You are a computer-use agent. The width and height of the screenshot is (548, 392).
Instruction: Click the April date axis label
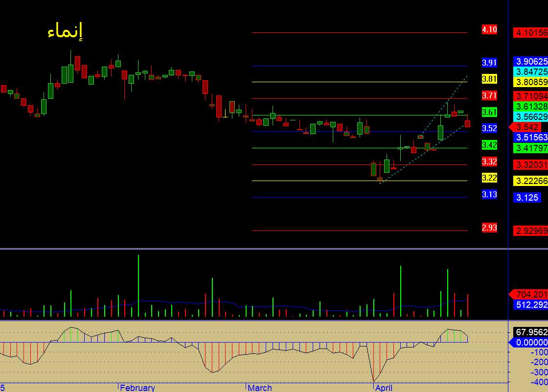pyautogui.click(x=384, y=388)
